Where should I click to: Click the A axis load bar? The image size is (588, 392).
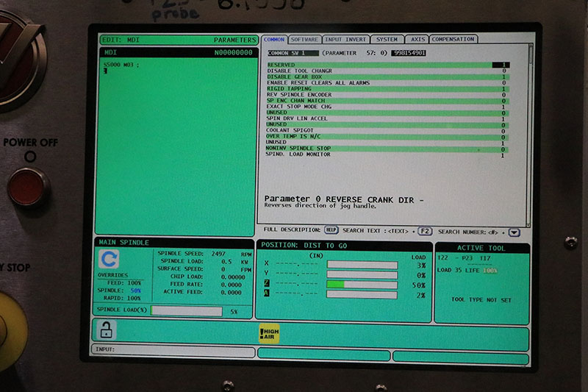click(362, 295)
